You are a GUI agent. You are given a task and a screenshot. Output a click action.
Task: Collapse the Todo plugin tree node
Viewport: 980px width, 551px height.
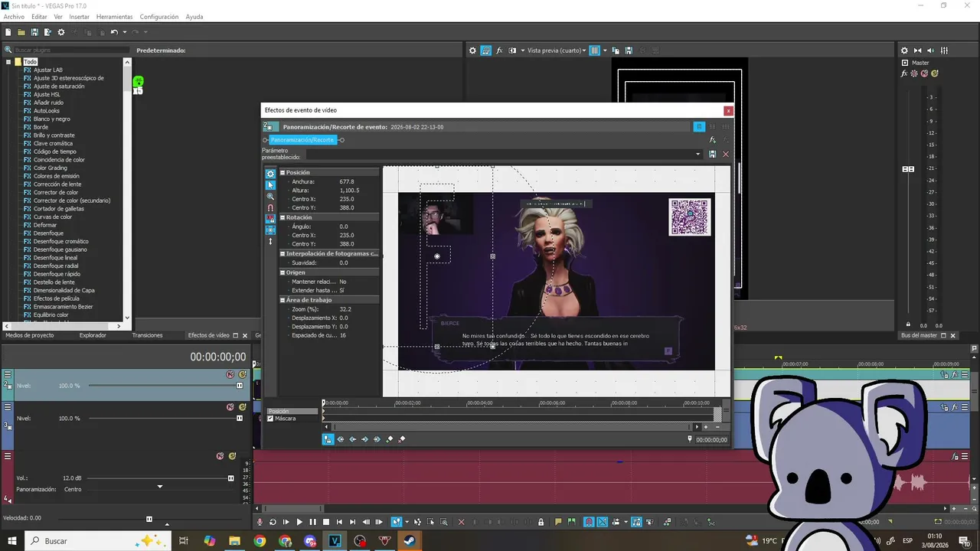[x=8, y=62]
